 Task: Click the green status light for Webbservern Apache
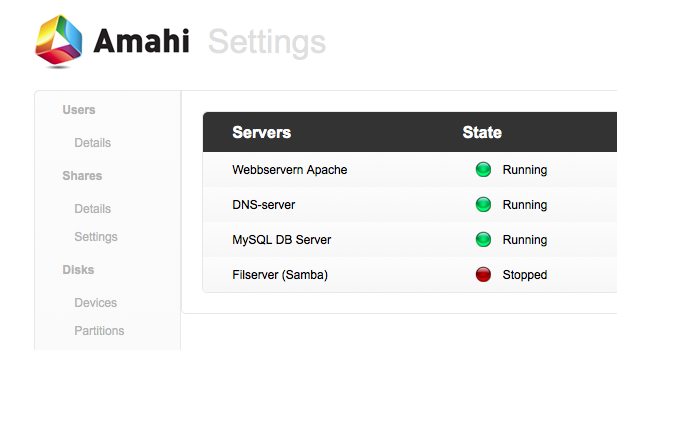483,169
